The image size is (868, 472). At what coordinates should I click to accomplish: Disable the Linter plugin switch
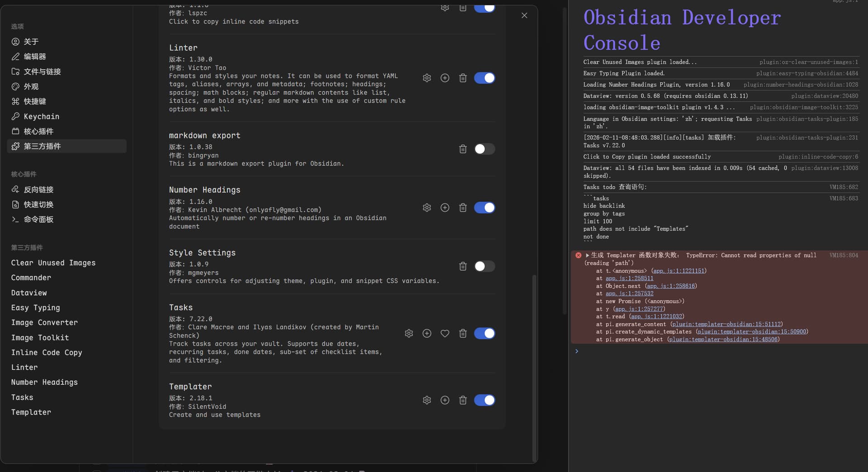click(484, 78)
